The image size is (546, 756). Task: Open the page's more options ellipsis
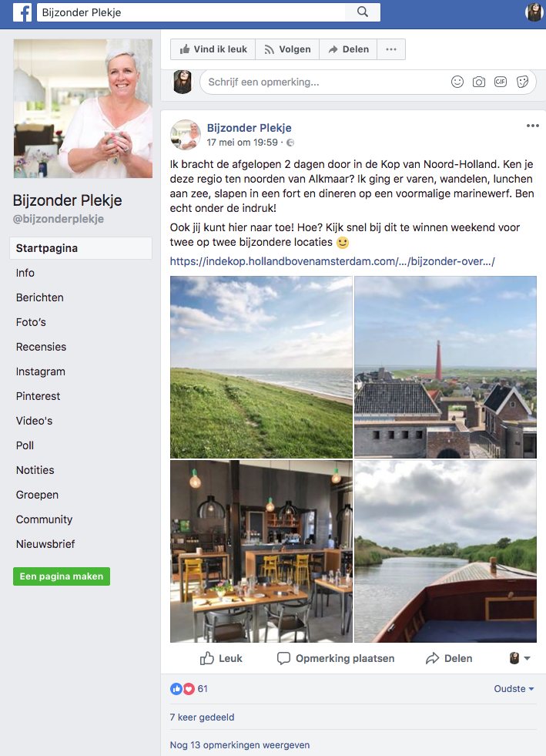391,49
